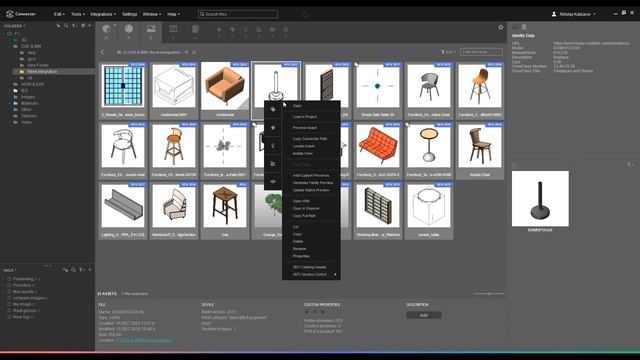Screen dimensions: 640x360
Task: Open the file location link
Action: pyautogui.click(x=144, y=340)
